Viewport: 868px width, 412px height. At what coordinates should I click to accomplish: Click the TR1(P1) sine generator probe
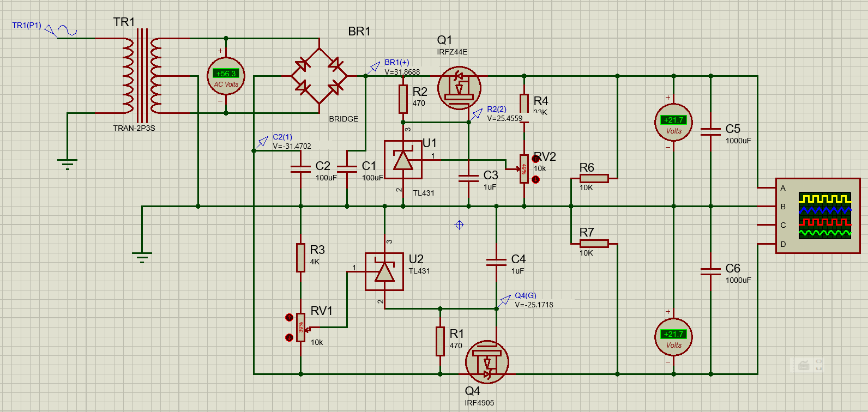(x=61, y=31)
